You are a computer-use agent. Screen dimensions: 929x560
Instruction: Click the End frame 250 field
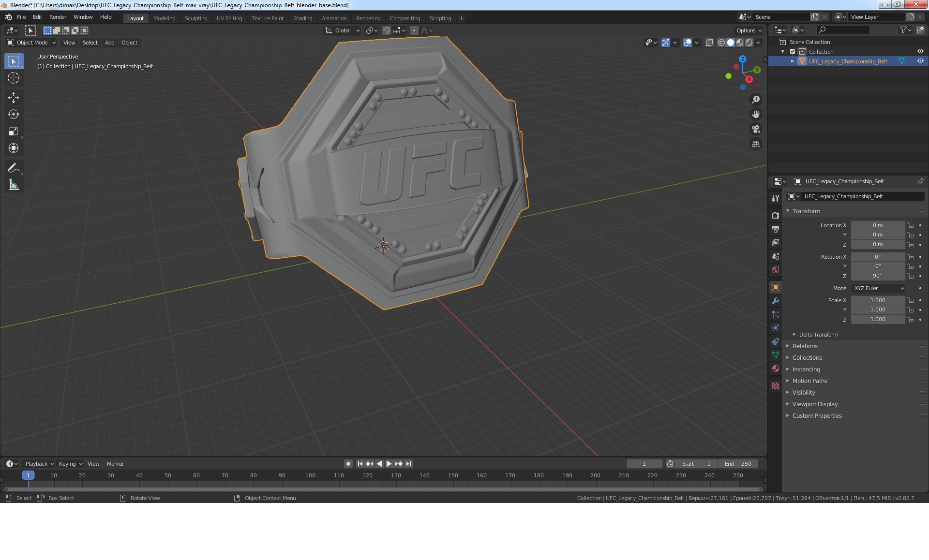738,464
